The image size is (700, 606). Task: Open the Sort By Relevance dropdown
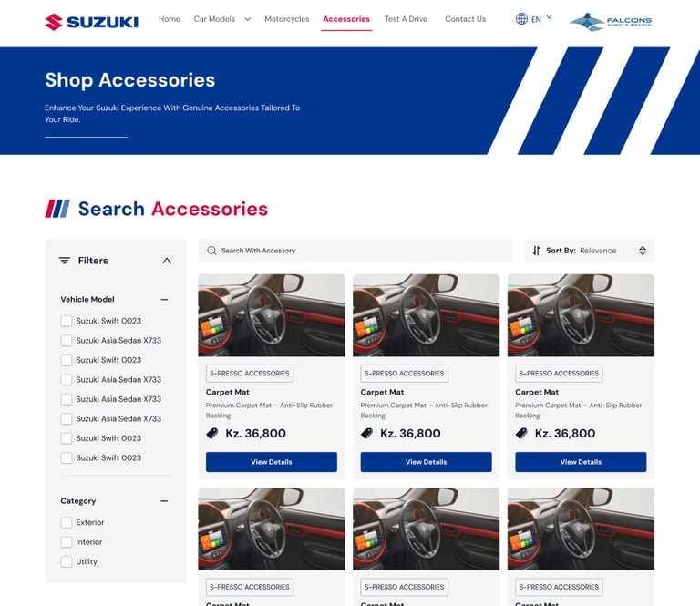pyautogui.click(x=590, y=251)
